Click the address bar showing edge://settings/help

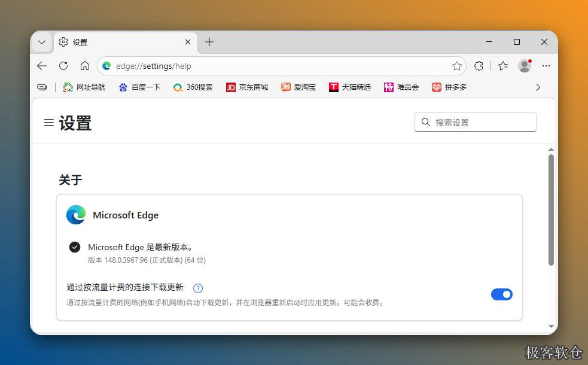click(281, 66)
